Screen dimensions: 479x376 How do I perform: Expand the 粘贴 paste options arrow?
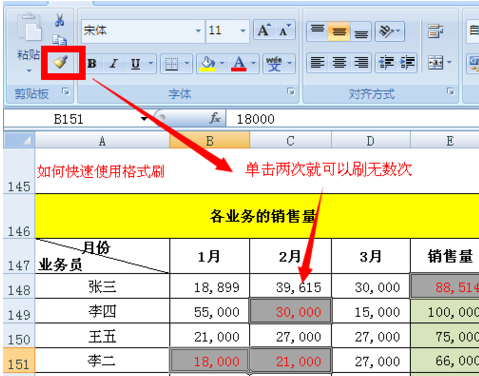point(29,71)
